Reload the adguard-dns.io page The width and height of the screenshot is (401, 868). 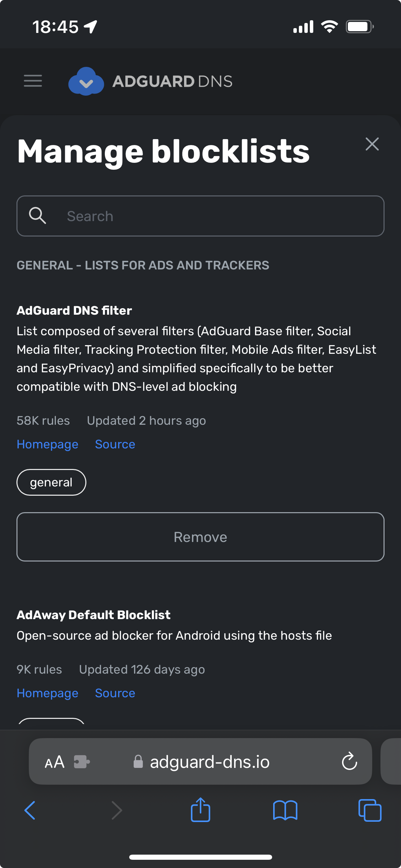click(349, 762)
